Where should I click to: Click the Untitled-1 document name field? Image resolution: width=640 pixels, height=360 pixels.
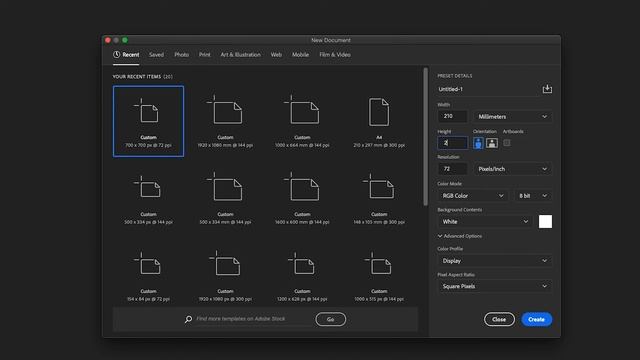(488, 89)
